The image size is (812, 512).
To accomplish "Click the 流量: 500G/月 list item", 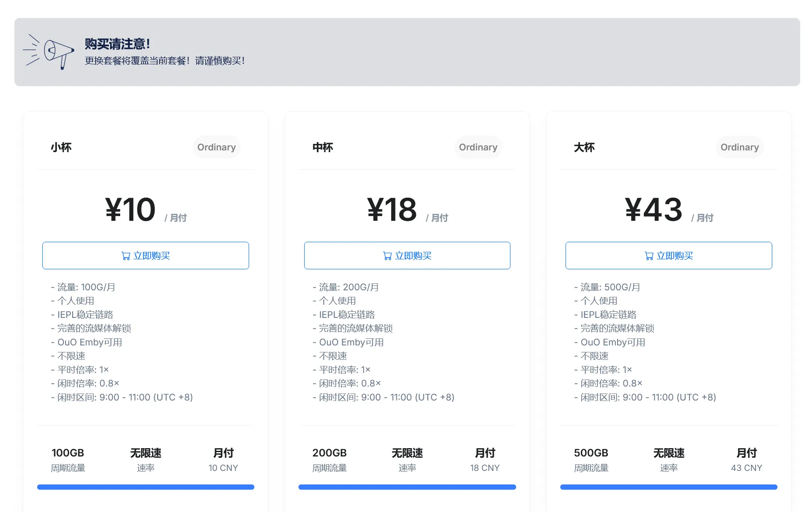I will coord(607,287).
